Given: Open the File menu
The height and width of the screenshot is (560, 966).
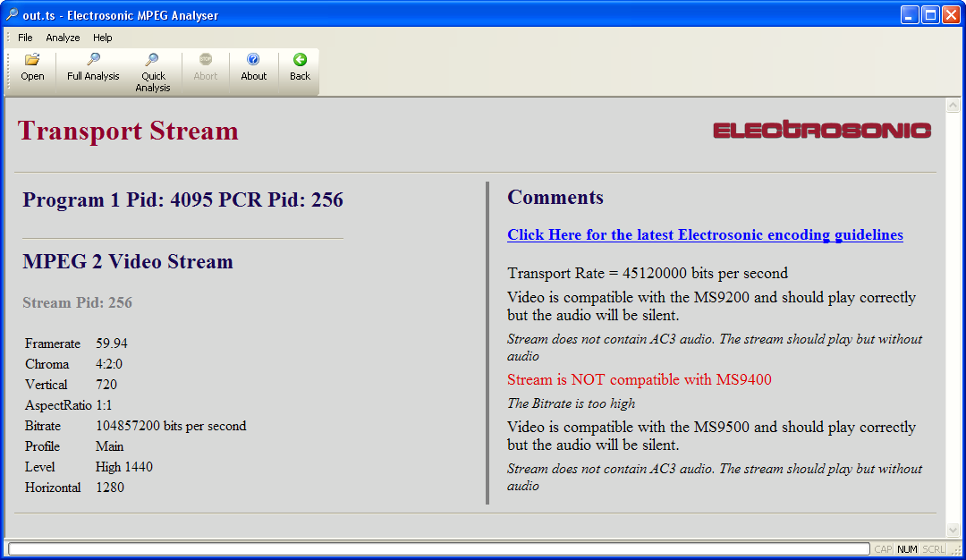Looking at the screenshot, I should coord(25,38).
